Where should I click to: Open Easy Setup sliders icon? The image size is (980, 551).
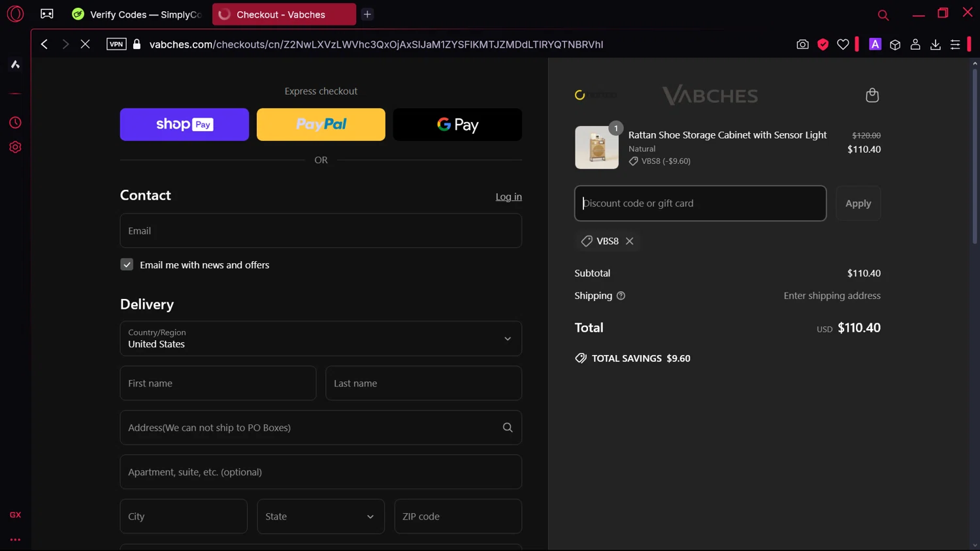point(955,44)
